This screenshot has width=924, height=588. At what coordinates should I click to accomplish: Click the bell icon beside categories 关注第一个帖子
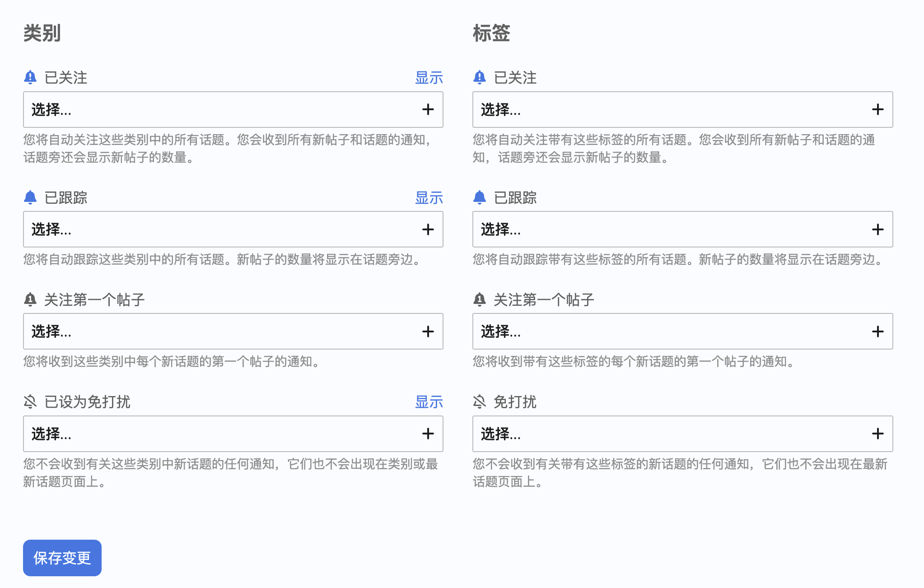30,299
